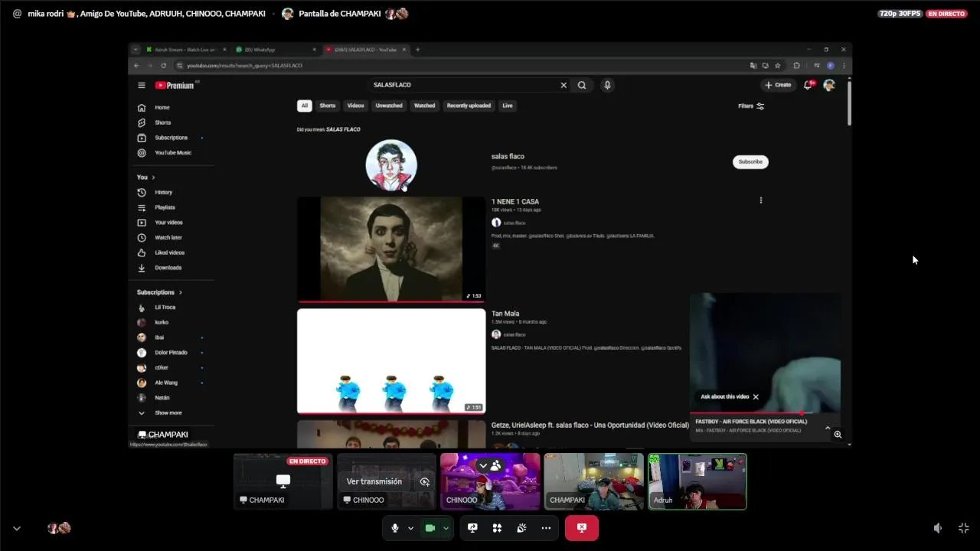980x551 pixels.
Task: Open Liked videos in the sidebar
Action: (169, 253)
